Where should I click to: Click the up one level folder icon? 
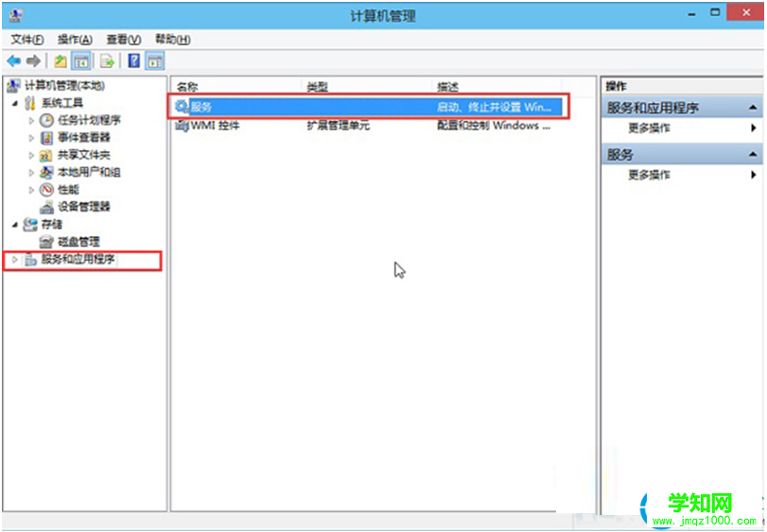(61, 61)
